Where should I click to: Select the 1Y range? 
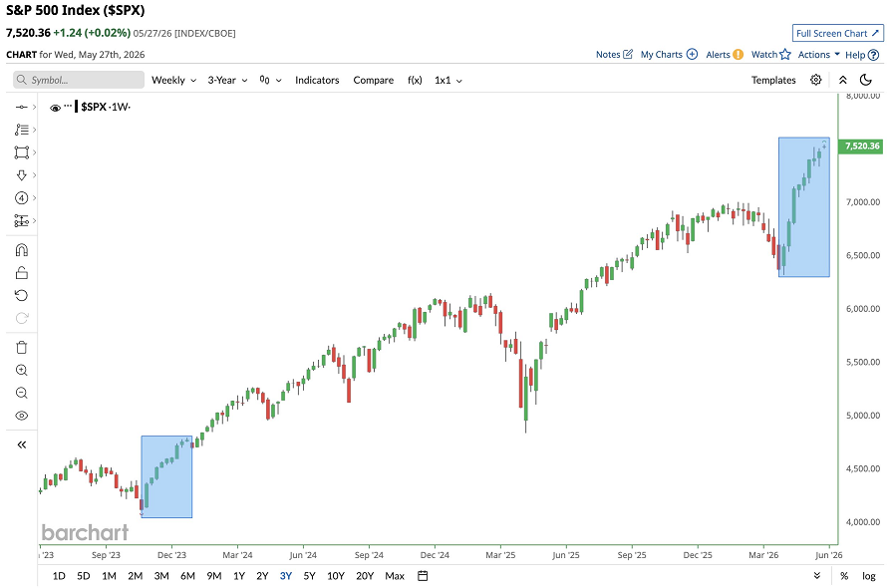tap(239, 576)
